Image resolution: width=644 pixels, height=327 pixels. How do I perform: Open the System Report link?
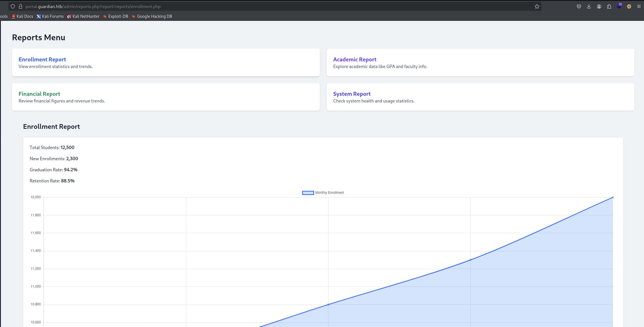tap(352, 94)
